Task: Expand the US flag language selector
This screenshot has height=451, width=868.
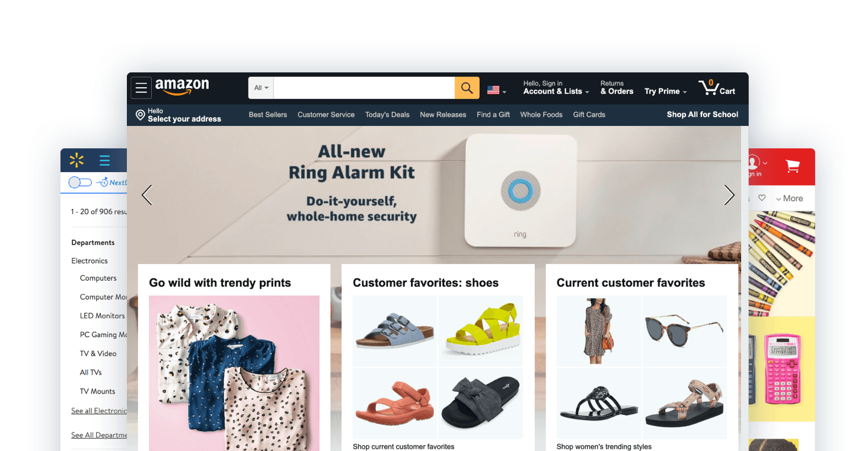Action: point(497,90)
